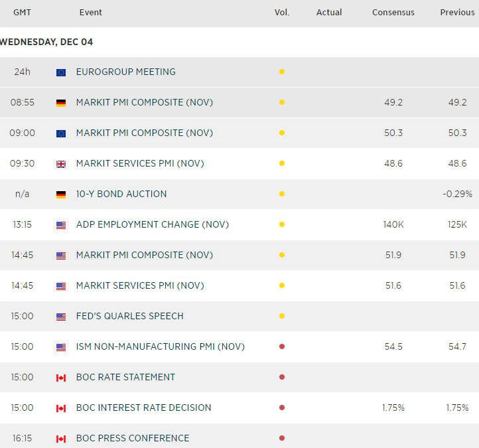
Task: Click the German flag beside 10-Y Bond Auction
Action: [x=61, y=194]
